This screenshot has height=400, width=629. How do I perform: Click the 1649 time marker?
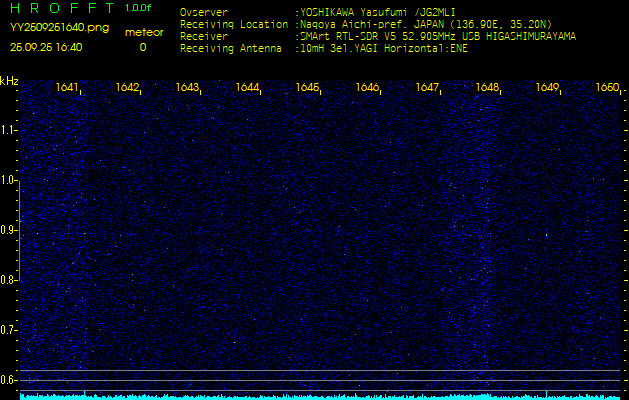tap(547, 87)
